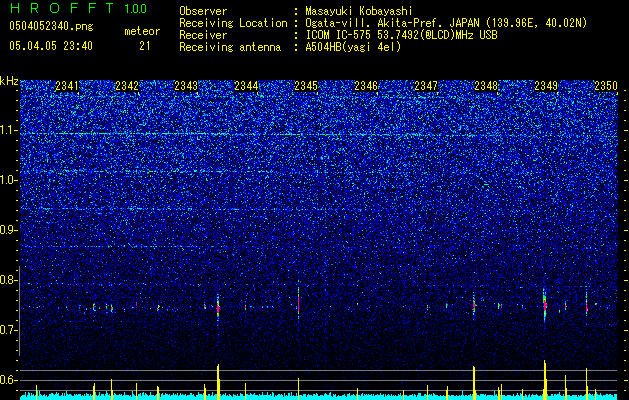The width and height of the screenshot is (629, 400).
Task: Click the 'meteor' label
Action: click(x=142, y=31)
